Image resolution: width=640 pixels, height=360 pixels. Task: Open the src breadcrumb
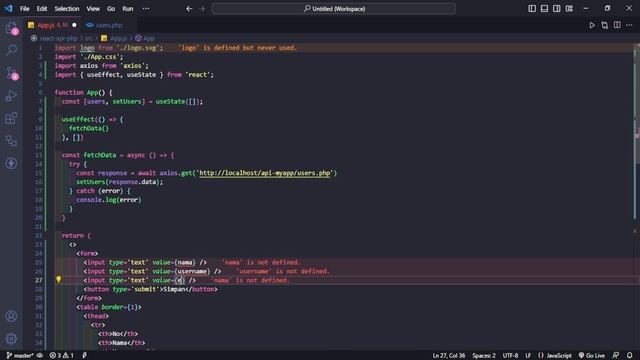(89, 38)
